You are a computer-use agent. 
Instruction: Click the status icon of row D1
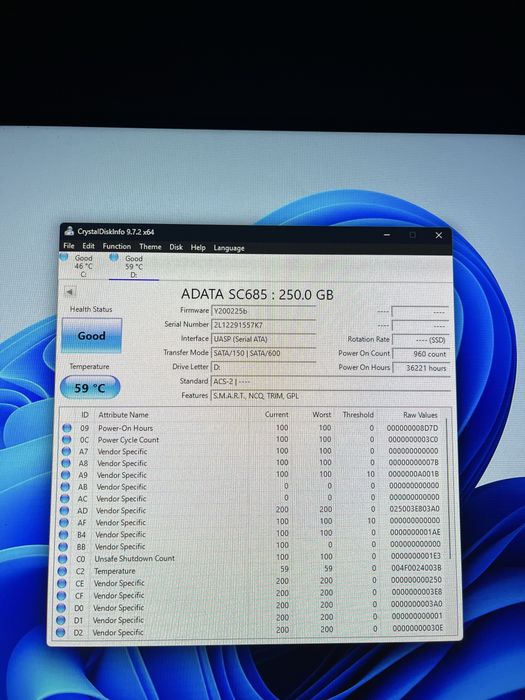(x=61, y=620)
